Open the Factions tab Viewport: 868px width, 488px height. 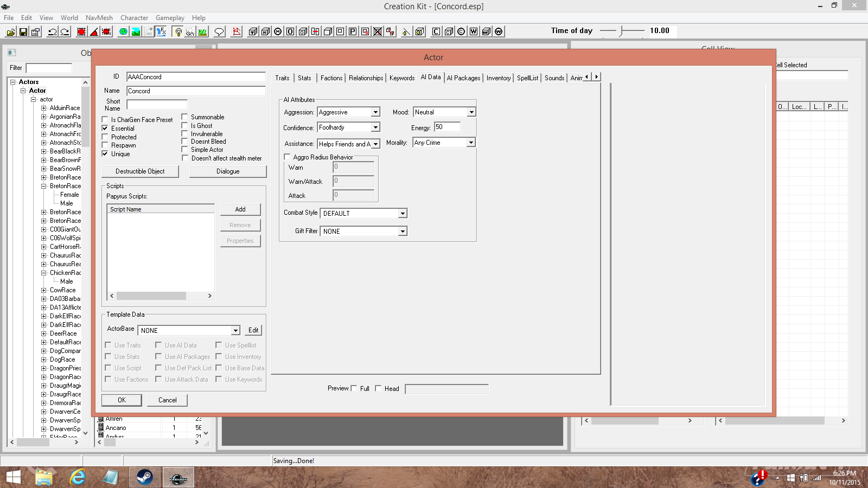(x=331, y=78)
